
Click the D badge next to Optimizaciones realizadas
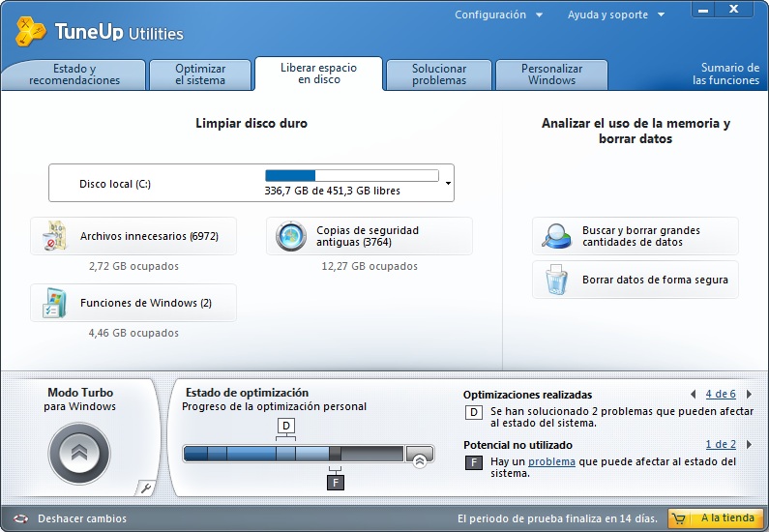point(474,412)
